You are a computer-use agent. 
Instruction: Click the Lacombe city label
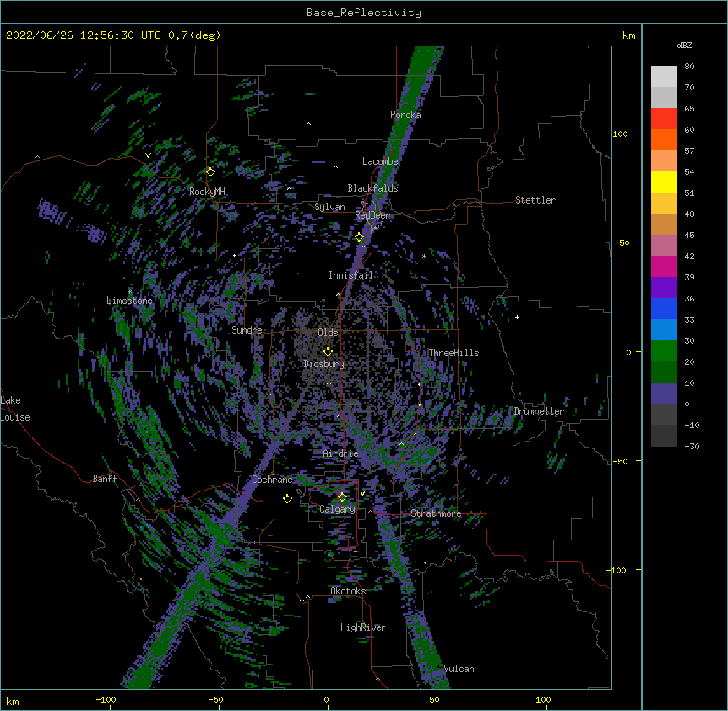(380, 161)
